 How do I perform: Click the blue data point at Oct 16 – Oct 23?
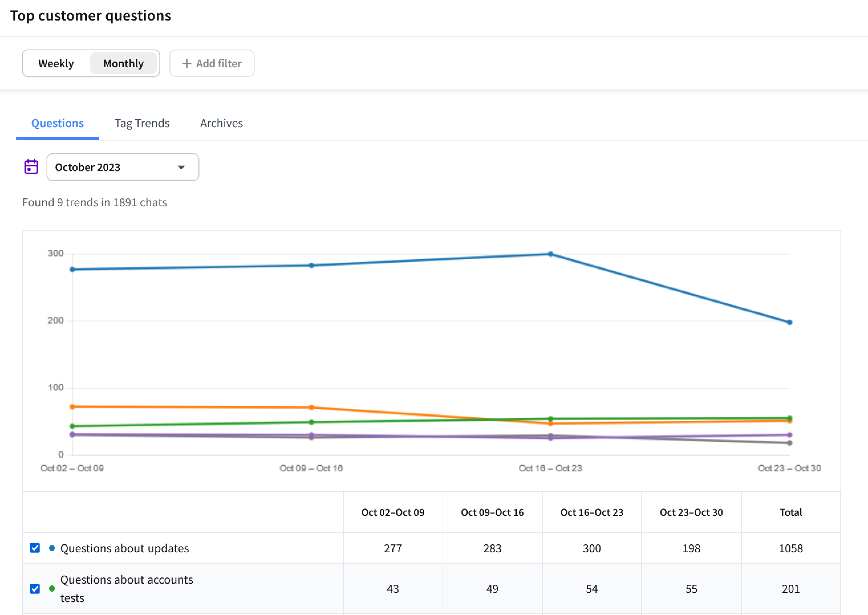point(551,254)
